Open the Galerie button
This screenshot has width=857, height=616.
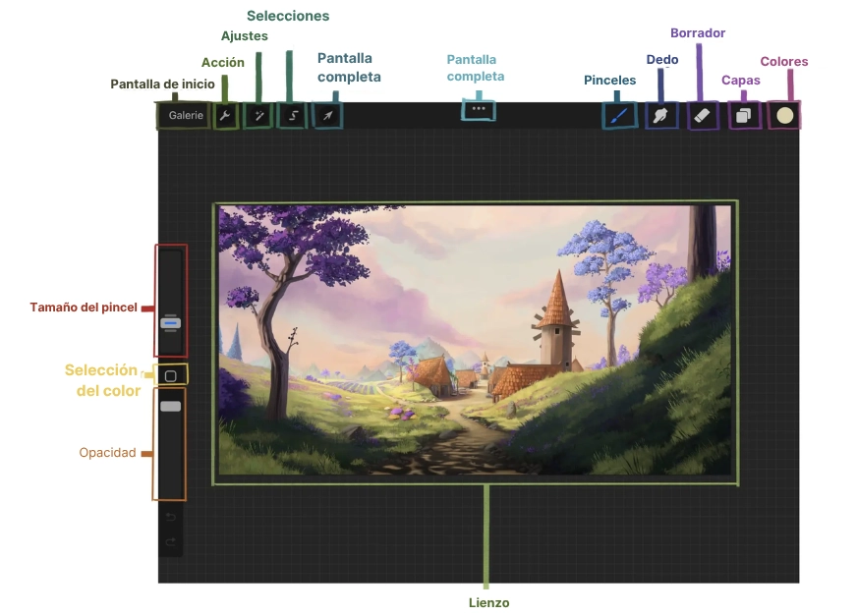click(185, 115)
